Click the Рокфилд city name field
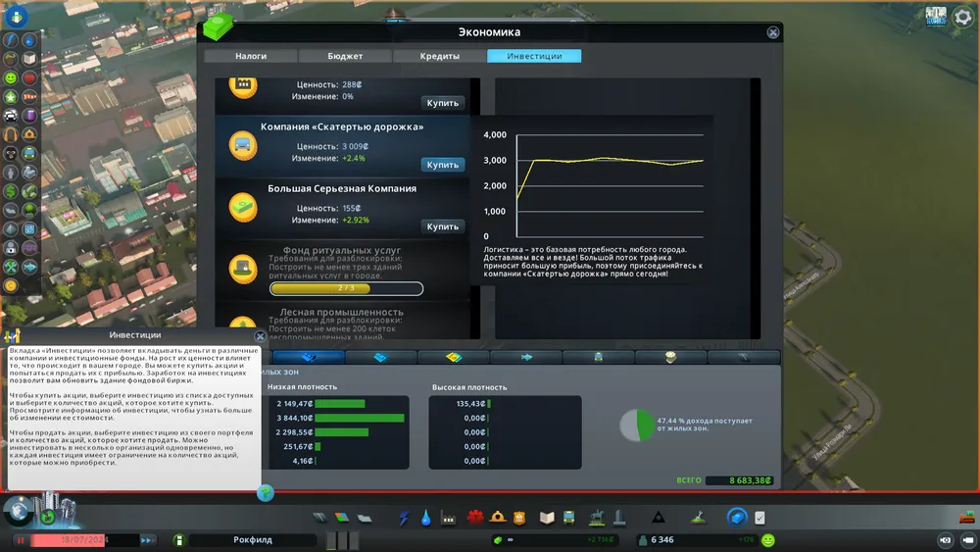The width and height of the screenshot is (980, 552). point(252,539)
